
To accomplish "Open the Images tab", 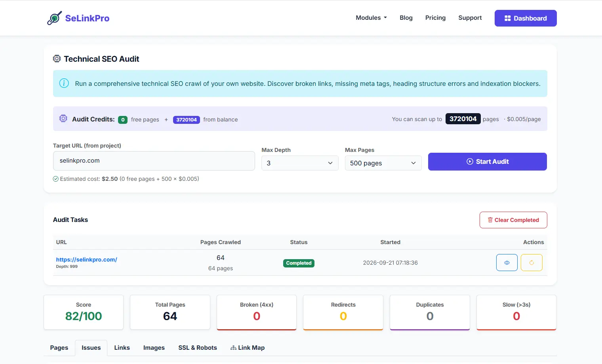I will pos(154,348).
